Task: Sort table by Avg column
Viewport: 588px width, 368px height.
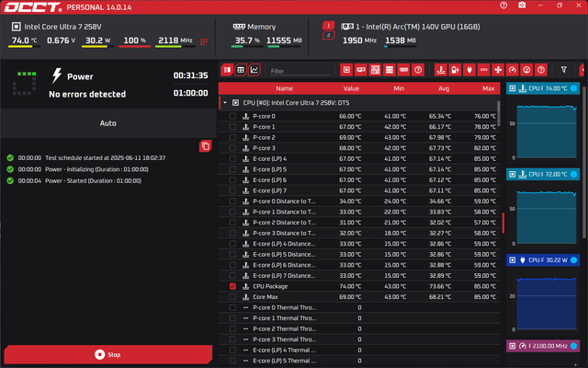Action: [444, 88]
